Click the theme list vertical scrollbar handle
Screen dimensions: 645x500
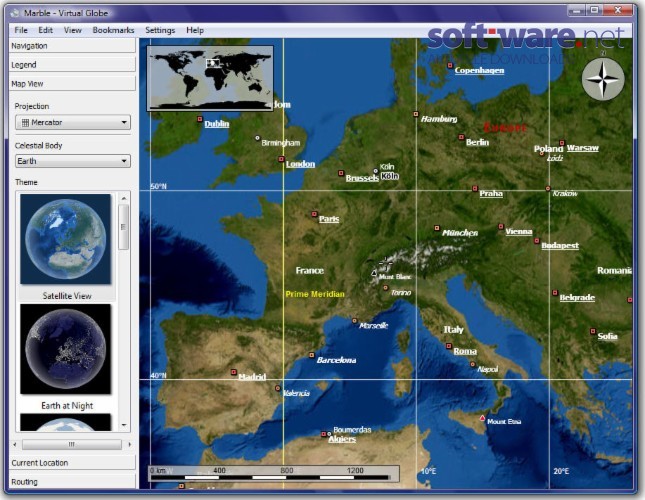(x=123, y=227)
